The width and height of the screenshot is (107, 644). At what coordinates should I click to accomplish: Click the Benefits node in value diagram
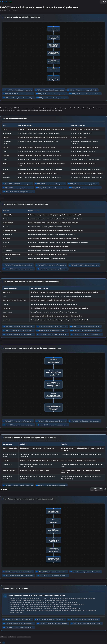[x=53, y=395]
